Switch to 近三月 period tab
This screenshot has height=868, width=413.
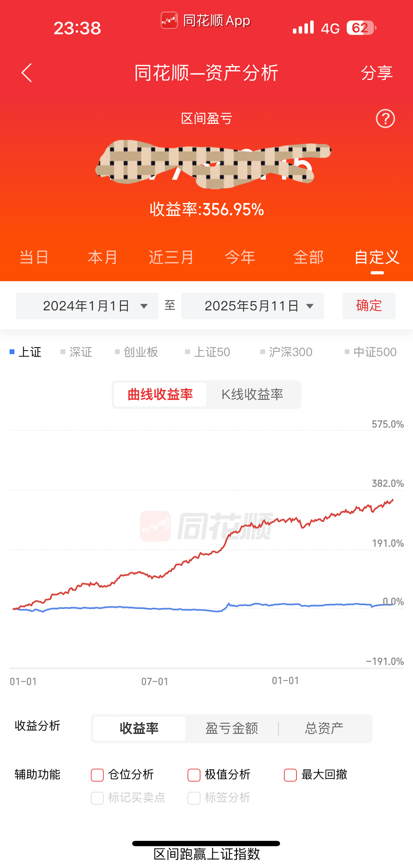(171, 258)
